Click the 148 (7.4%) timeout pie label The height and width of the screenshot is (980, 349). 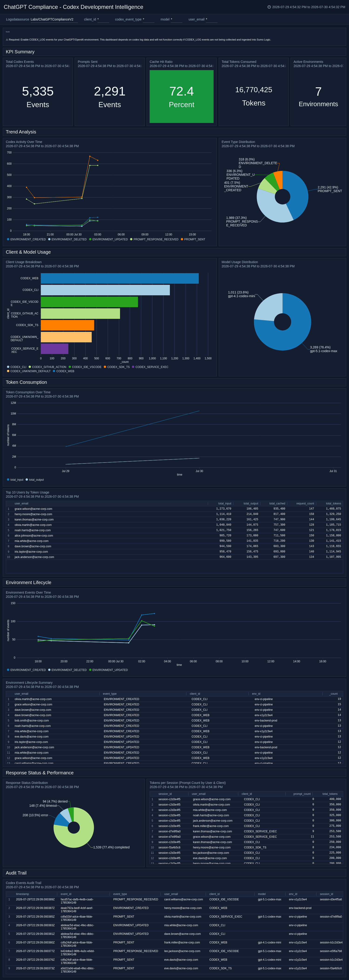coord(43,806)
